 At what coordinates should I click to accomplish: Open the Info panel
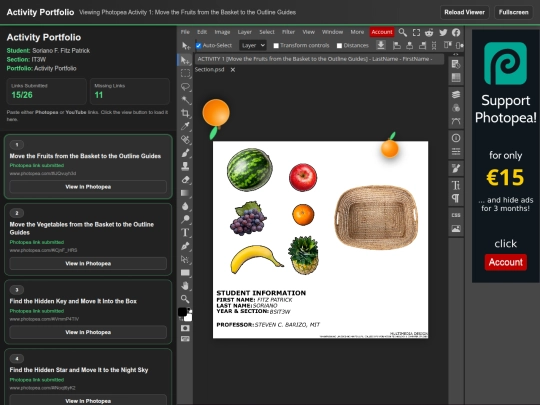coord(456,138)
